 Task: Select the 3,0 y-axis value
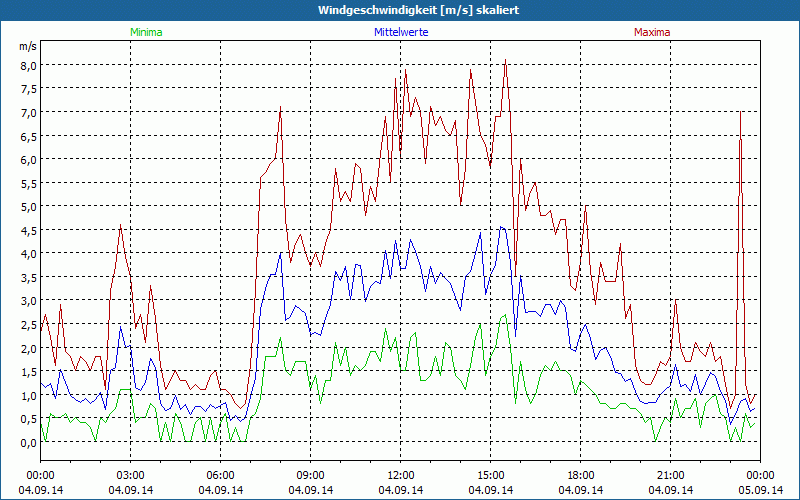[29, 301]
